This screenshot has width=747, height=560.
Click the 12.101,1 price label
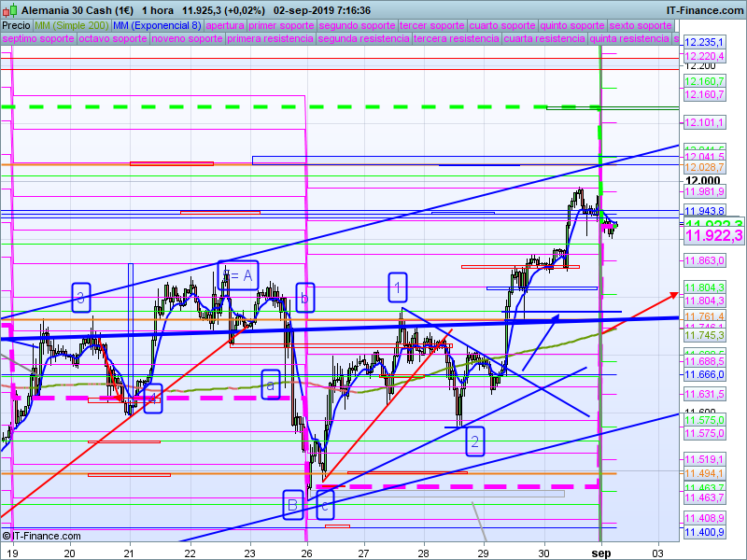click(704, 122)
